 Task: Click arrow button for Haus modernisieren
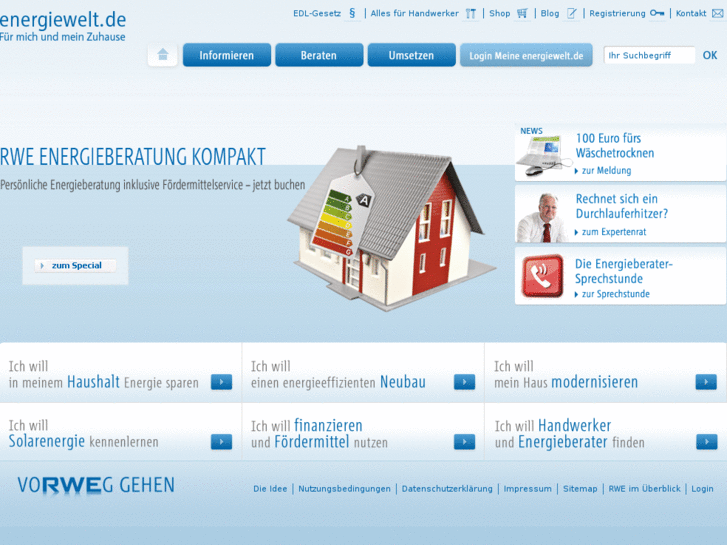click(706, 382)
